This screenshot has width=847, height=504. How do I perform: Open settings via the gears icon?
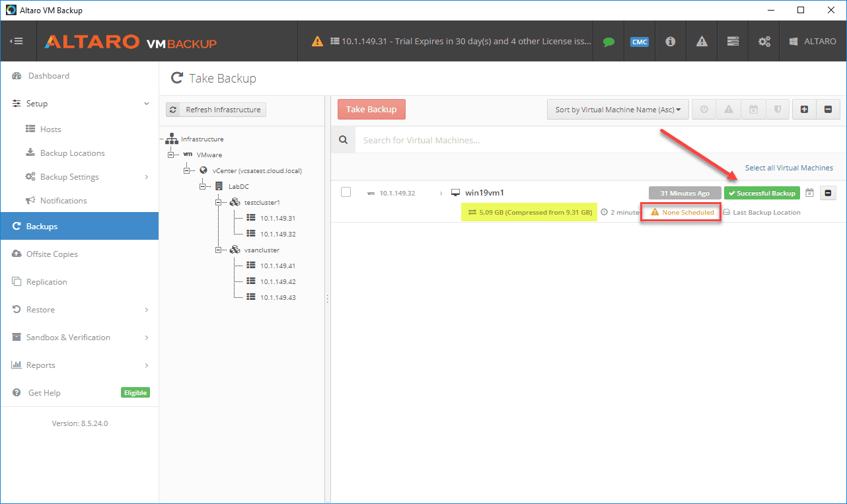[x=764, y=42]
